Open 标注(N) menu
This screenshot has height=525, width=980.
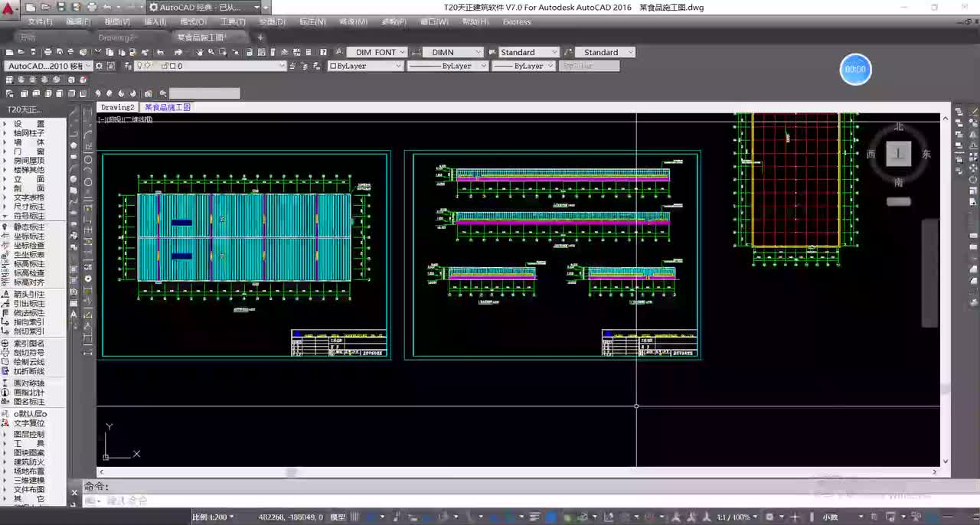(x=312, y=22)
